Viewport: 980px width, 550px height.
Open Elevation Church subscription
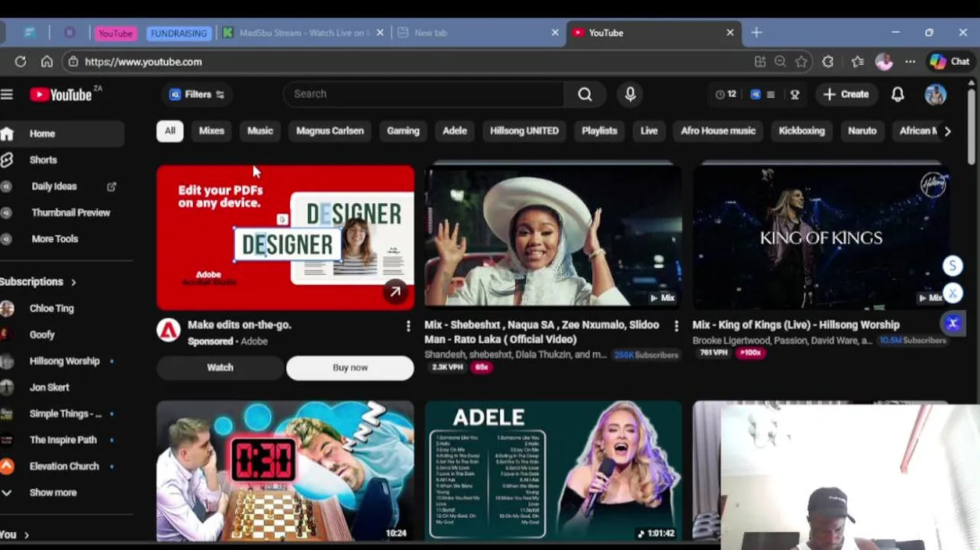(x=64, y=466)
